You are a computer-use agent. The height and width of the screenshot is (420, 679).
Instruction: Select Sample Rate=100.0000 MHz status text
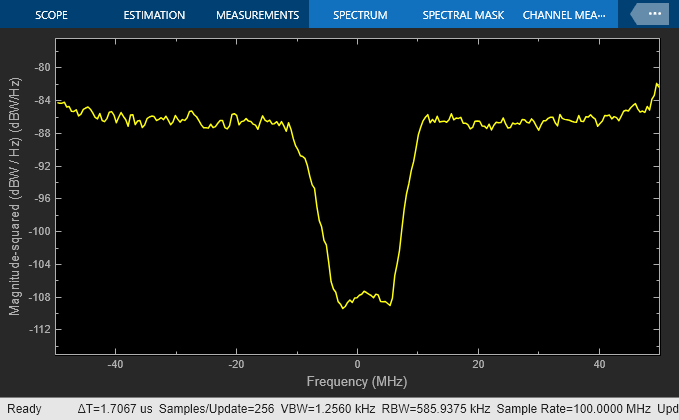pos(573,409)
